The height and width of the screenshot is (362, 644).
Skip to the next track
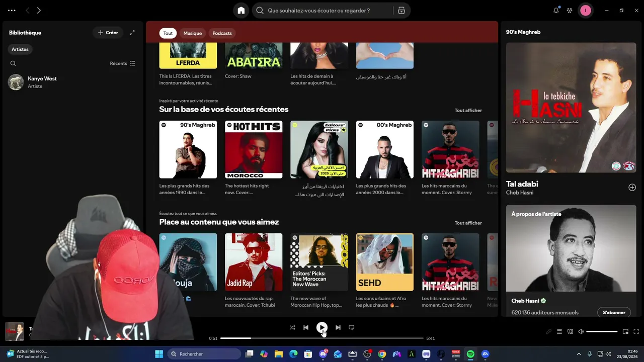pyautogui.click(x=338, y=327)
